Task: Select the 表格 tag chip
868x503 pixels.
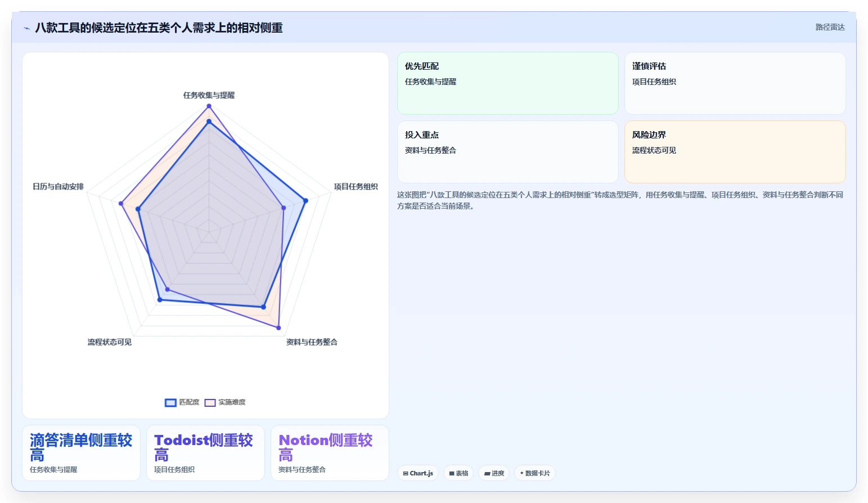Action: tap(458, 473)
